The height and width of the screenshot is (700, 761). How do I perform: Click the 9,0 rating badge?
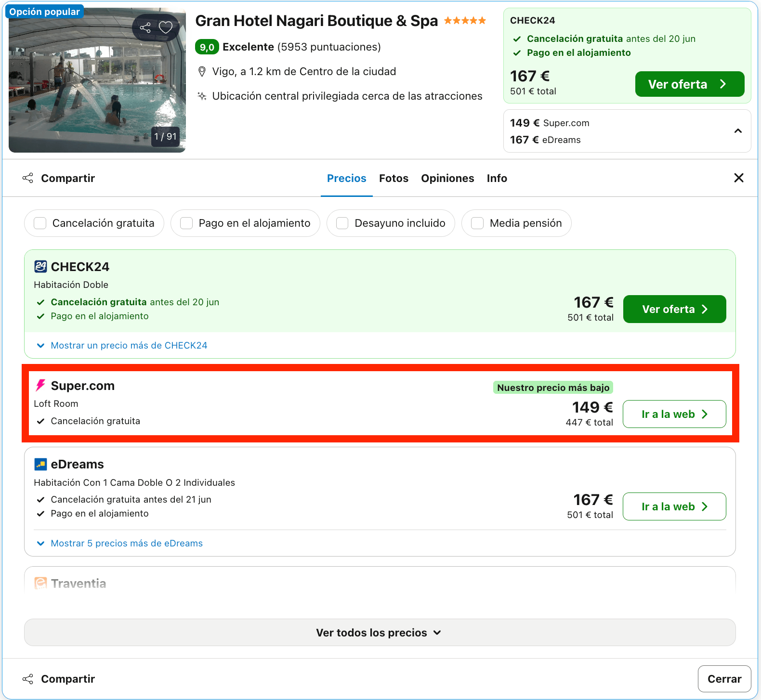click(x=207, y=47)
